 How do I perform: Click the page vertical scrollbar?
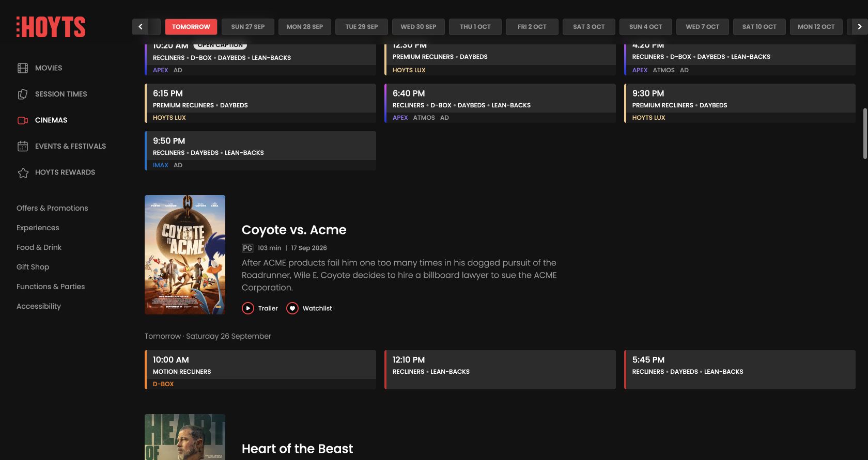[865, 133]
